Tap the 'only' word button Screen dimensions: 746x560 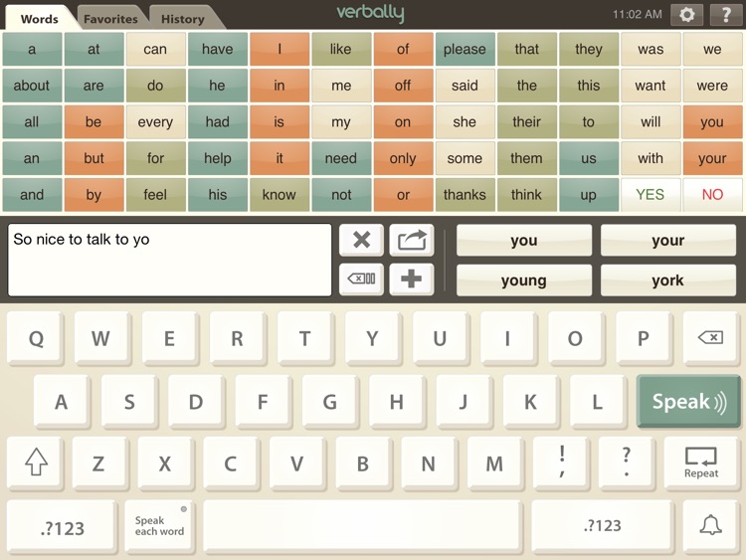tap(403, 158)
